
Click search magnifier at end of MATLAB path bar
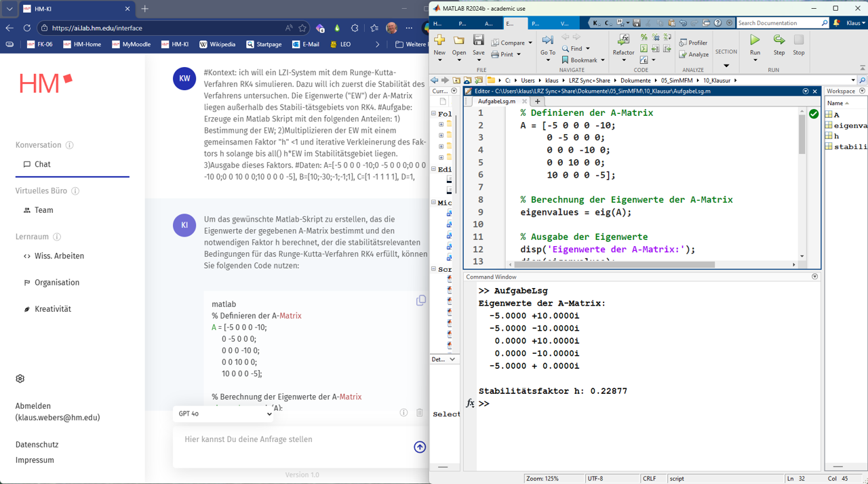862,80
